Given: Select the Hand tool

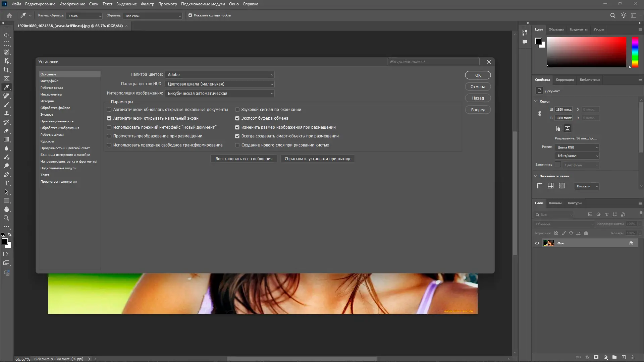Looking at the screenshot, I should [6, 209].
